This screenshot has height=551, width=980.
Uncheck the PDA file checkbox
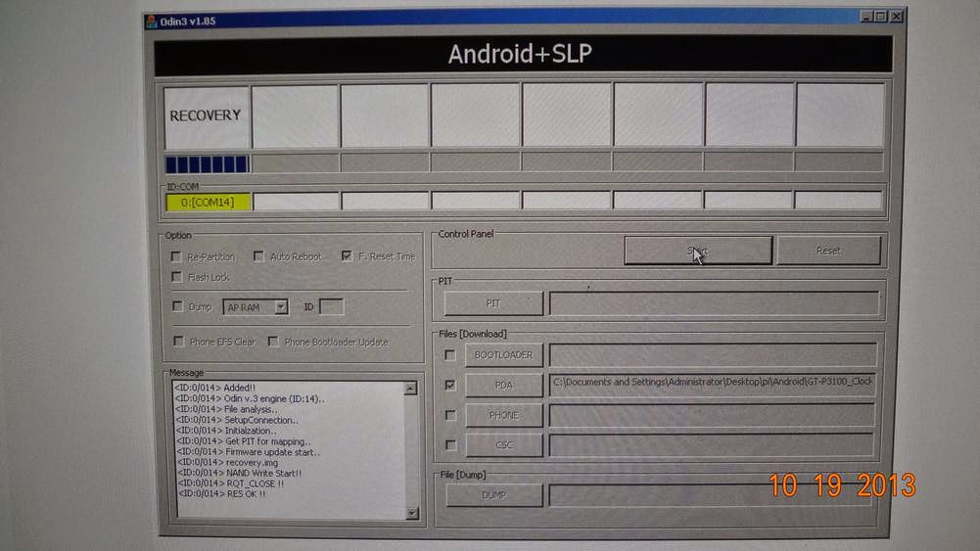[x=450, y=385]
